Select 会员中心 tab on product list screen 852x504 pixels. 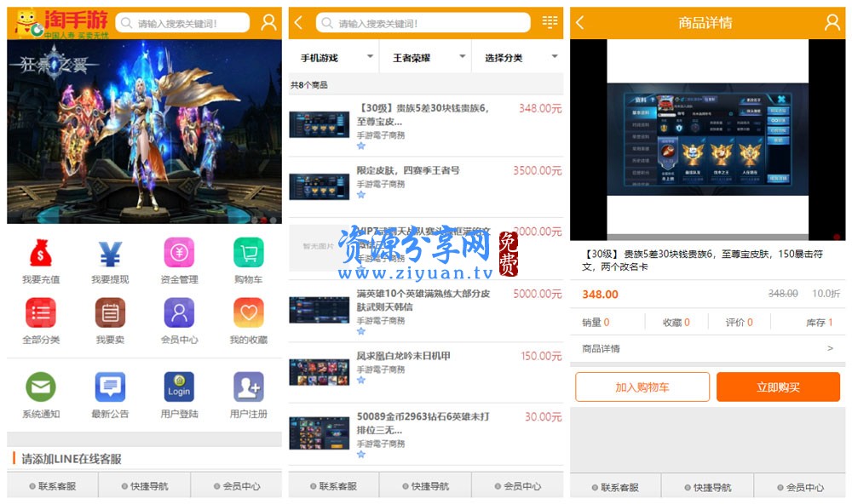pos(517,486)
